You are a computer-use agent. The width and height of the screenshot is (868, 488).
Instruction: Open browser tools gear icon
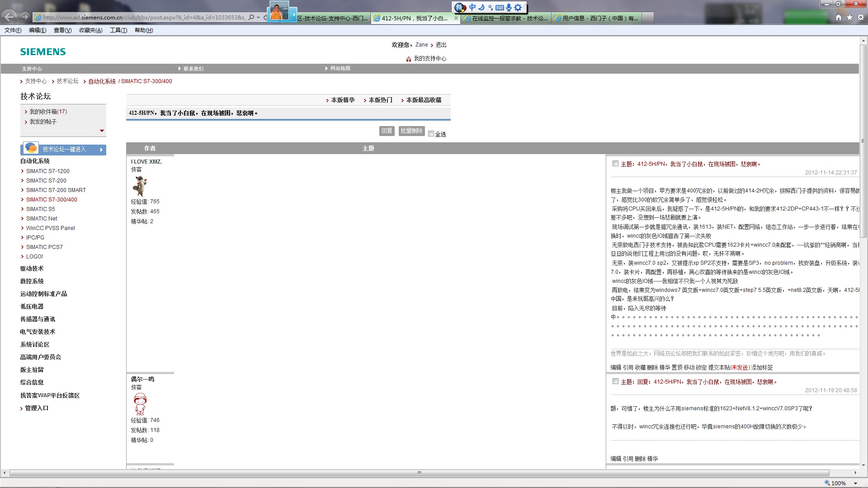click(861, 18)
